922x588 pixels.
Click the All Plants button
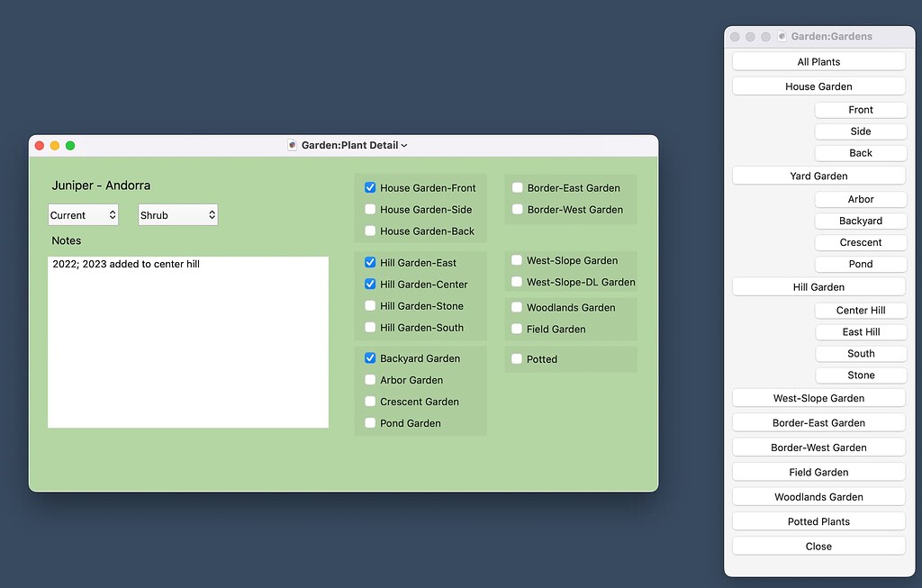[818, 60]
